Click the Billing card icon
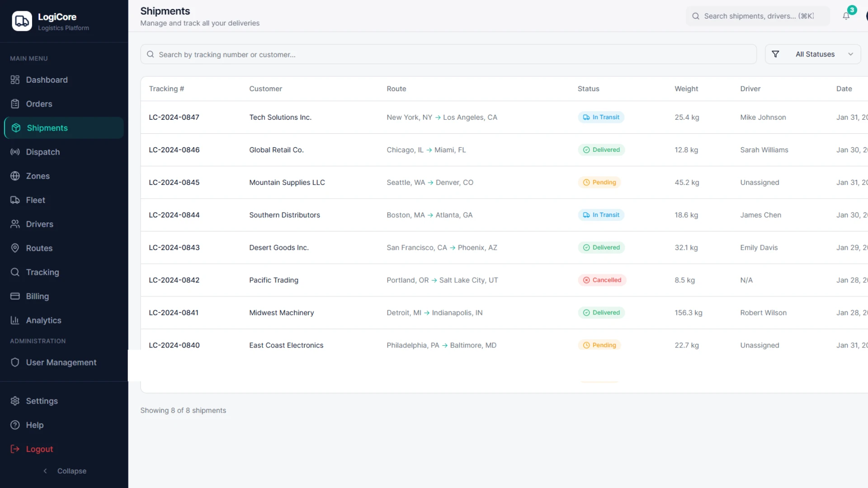 click(x=15, y=296)
